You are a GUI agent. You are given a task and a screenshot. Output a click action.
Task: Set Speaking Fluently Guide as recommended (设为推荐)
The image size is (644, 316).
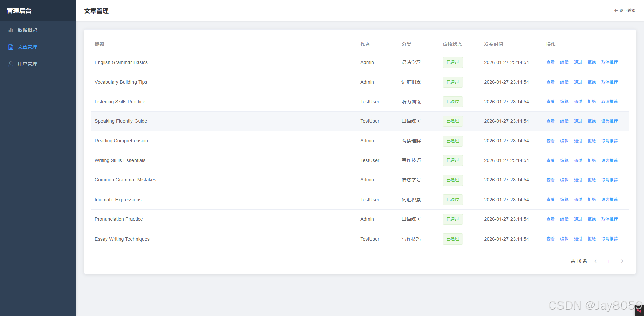[609, 121]
